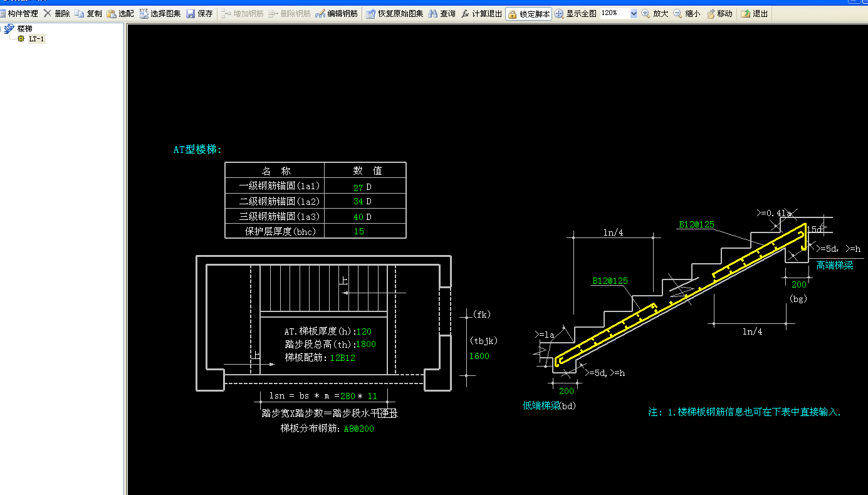Open the 120% zoom level dropdown
868x495 pixels.
(633, 13)
